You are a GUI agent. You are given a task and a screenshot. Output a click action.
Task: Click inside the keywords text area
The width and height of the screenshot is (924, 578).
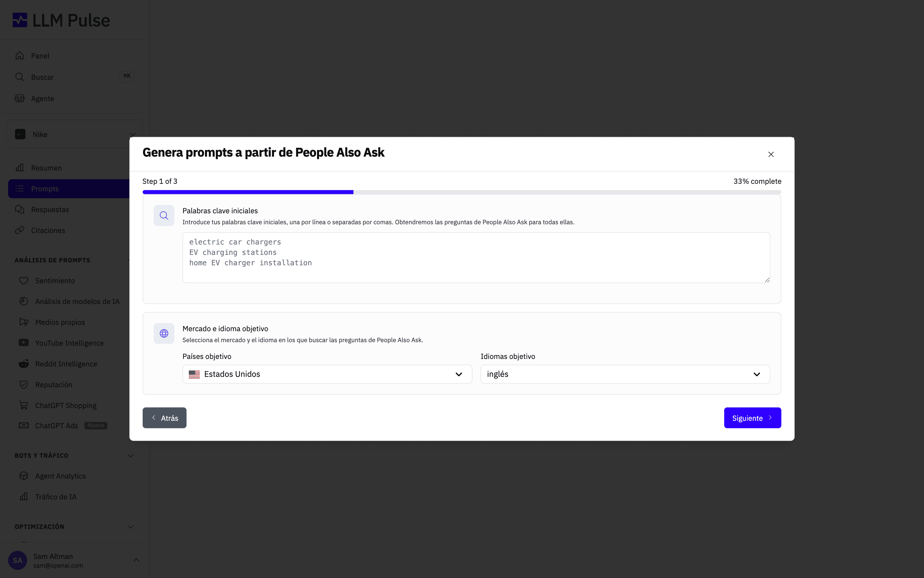tap(476, 258)
